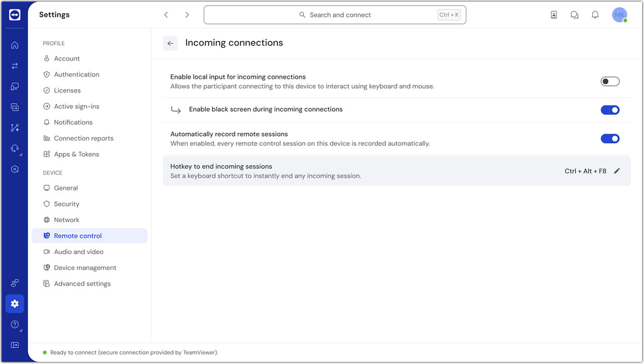
Task: Click the Search and connect field
Action: (335, 15)
